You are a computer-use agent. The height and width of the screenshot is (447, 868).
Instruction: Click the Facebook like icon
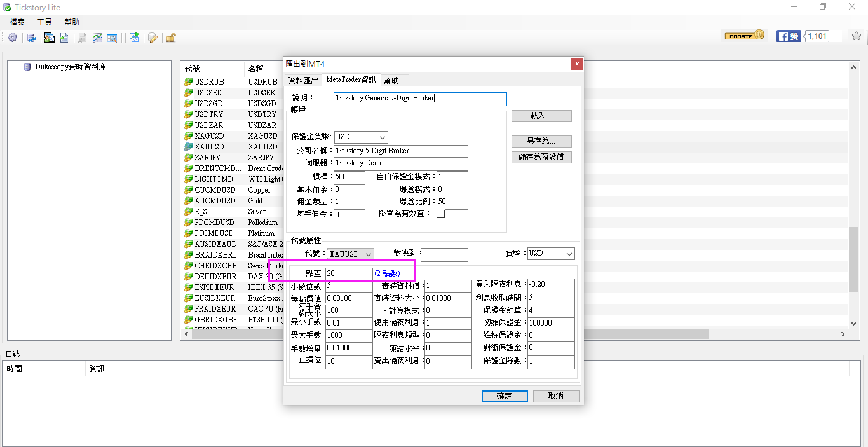pyautogui.click(x=788, y=36)
